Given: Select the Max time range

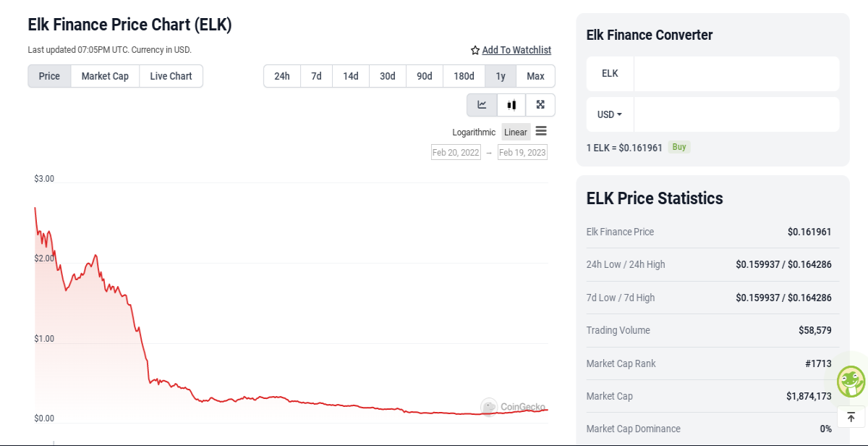Looking at the screenshot, I should (x=535, y=76).
